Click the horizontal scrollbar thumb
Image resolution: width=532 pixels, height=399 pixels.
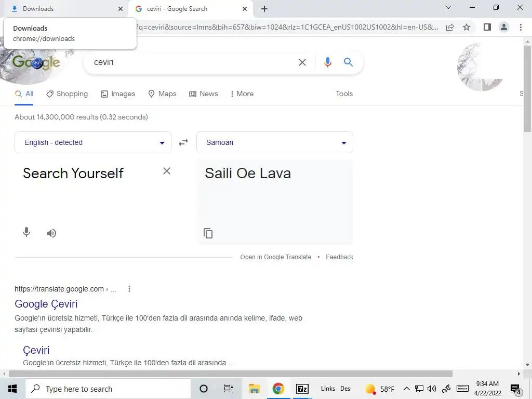tap(231, 374)
